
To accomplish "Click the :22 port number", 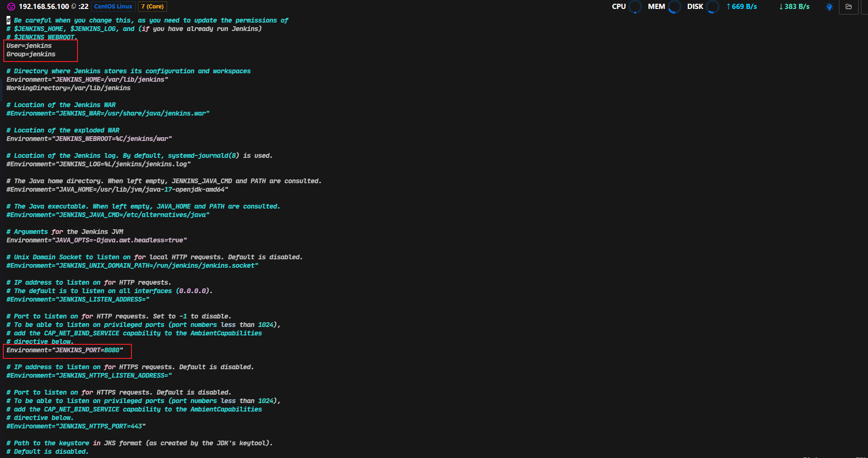I will 84,7.
